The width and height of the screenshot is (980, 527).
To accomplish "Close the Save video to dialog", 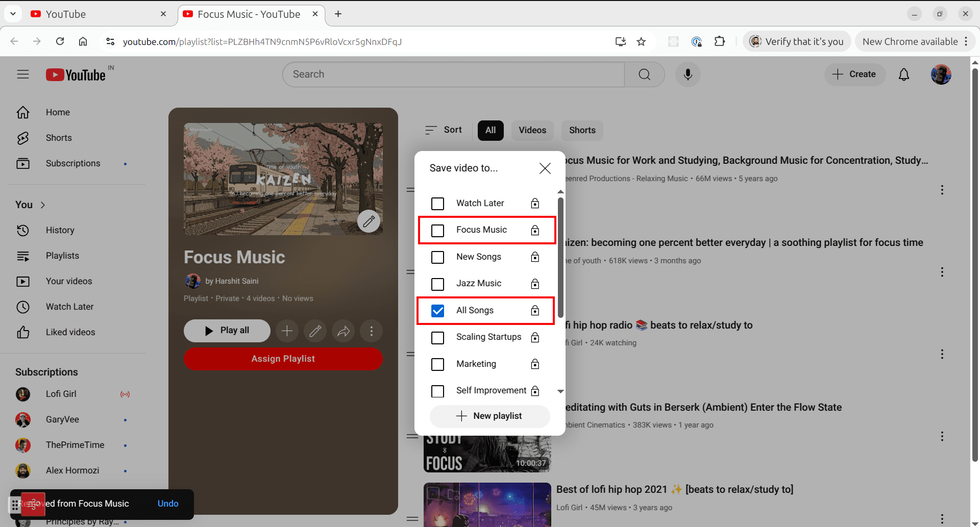I will click(545, 168).
